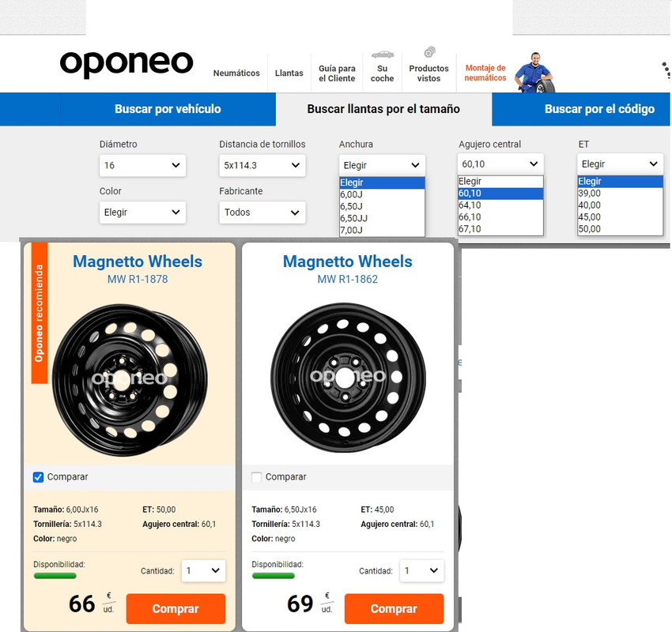672x632 pixels.
Task: Select 67,10 in Agujero central list
Action: [x=500, y=229]
